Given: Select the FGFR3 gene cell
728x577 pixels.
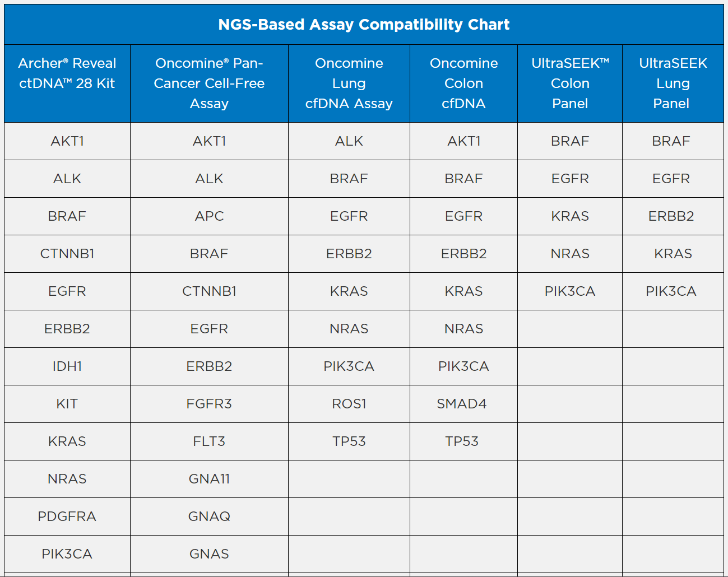Looking at the screenshot, I should 209,404.
